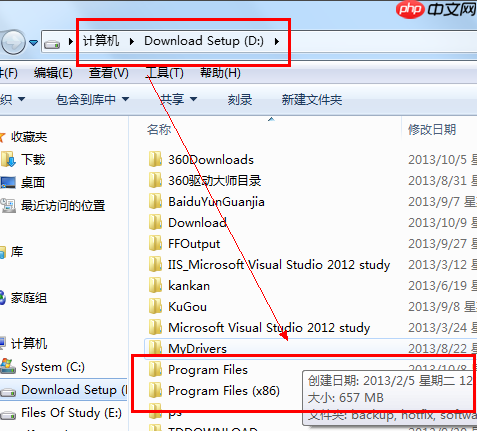The height and width of the screenshot is (431, 477).
Task: Click the 2013/9/27 date for FFOutput
Action: 437,244
